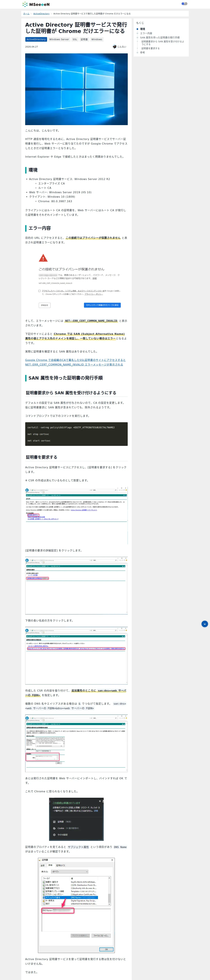Jump to 環境 in table of contents
The height and width of the screenshot is (980, 210).
click(143, 29)
